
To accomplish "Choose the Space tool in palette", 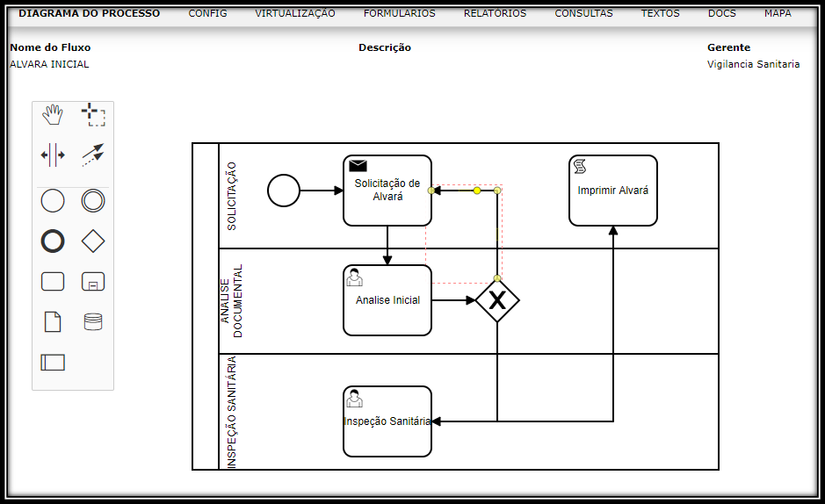I will [53, 155].
